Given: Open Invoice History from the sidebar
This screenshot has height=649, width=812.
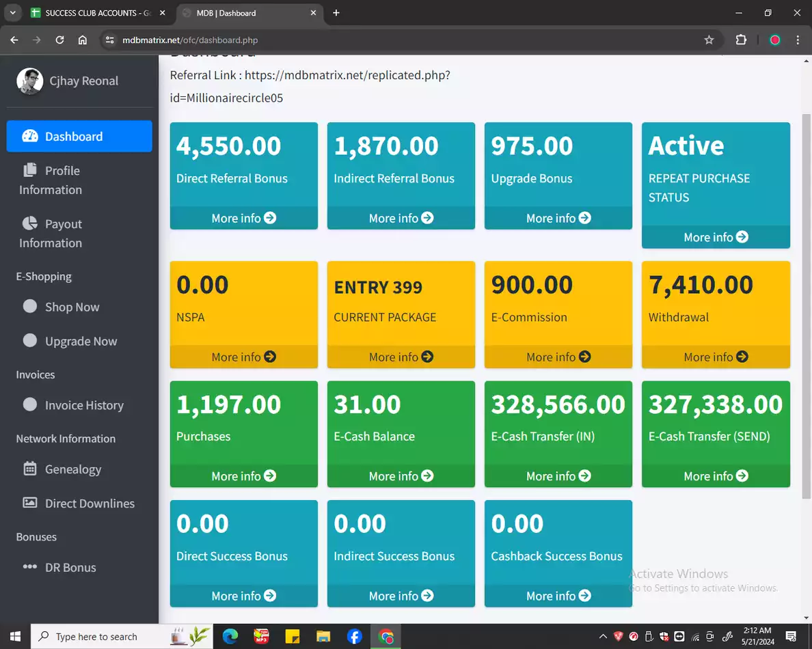Looking at the screenshot, I should 83,405.
